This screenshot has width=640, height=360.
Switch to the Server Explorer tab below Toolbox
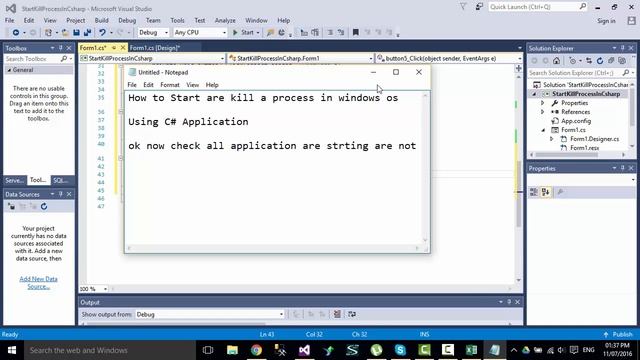click(x=15, y=180)
